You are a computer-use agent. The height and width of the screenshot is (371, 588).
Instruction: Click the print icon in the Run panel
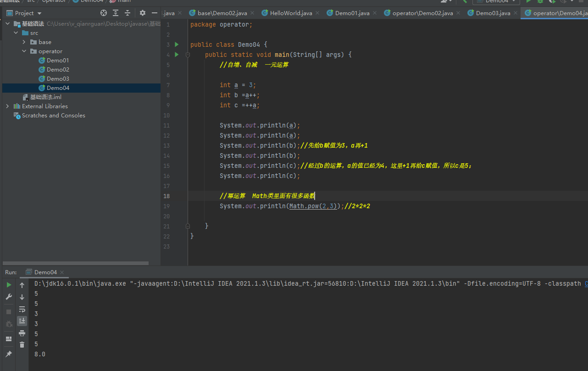click(x=22, y=333)
